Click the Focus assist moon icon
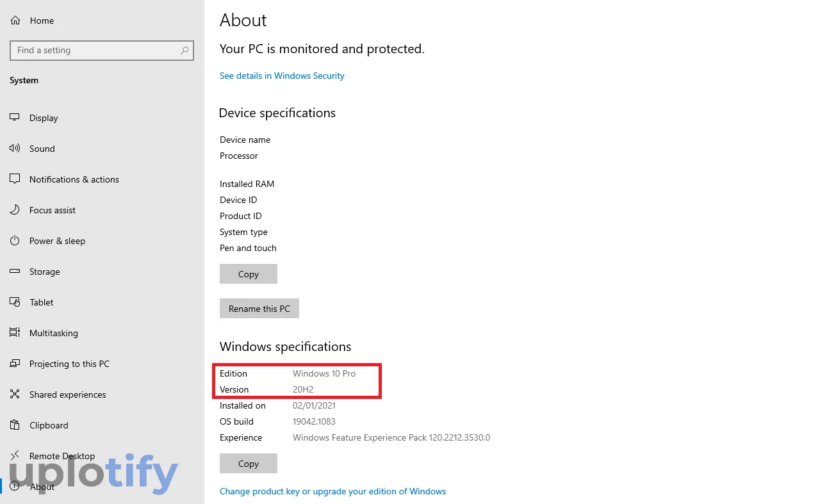The width and height of the screenshot is (820, 504). 15,210
